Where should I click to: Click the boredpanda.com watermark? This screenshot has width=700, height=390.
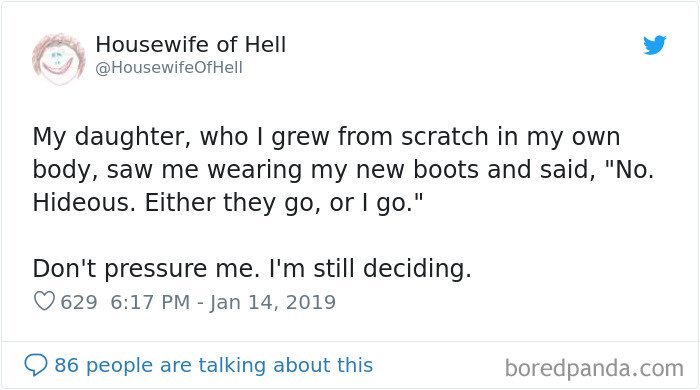pos(594,369)
